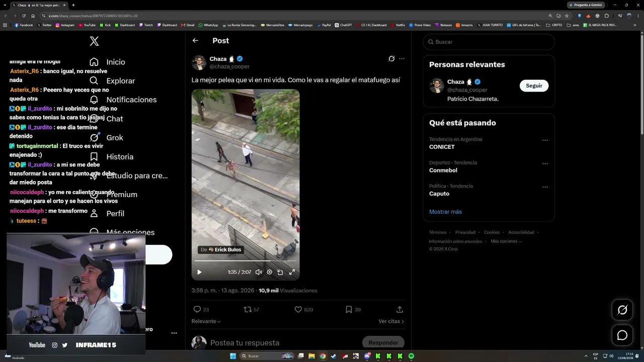The width and height of the screenshot is (644, 362).
Task: Open the Windows Start menu
Action: coord(233,356)
